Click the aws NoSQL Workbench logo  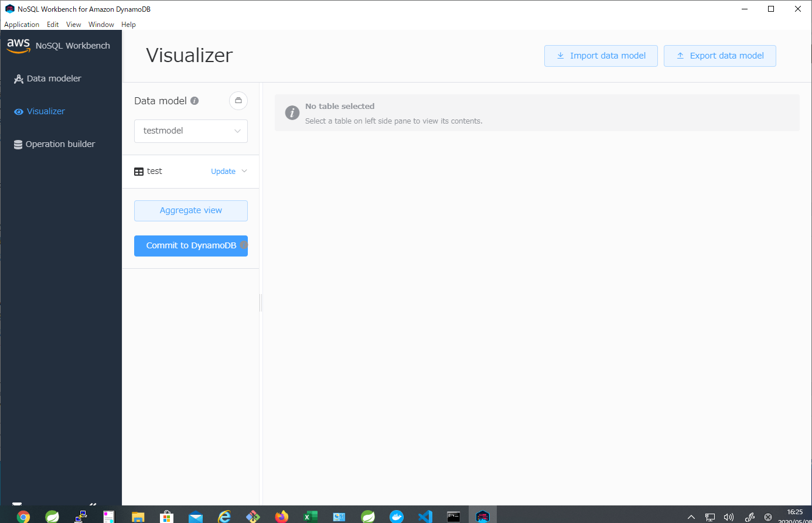pos(18,45)
